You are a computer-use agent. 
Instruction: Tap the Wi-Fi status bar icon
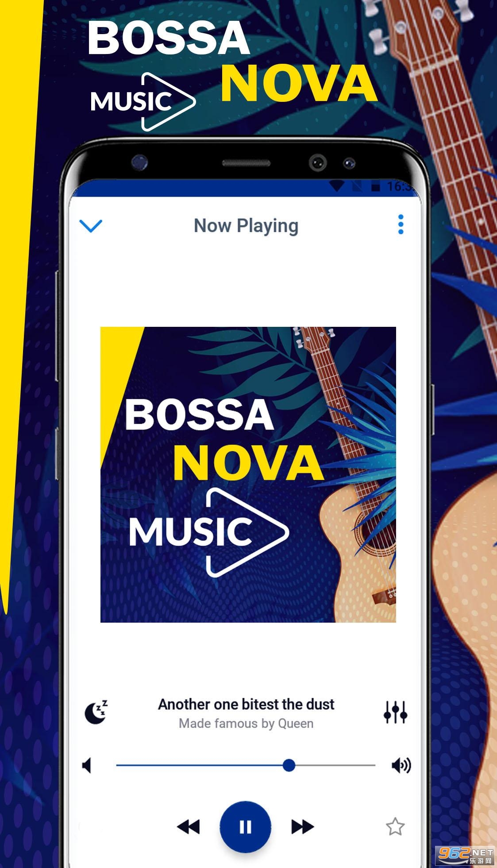(337, 186)
